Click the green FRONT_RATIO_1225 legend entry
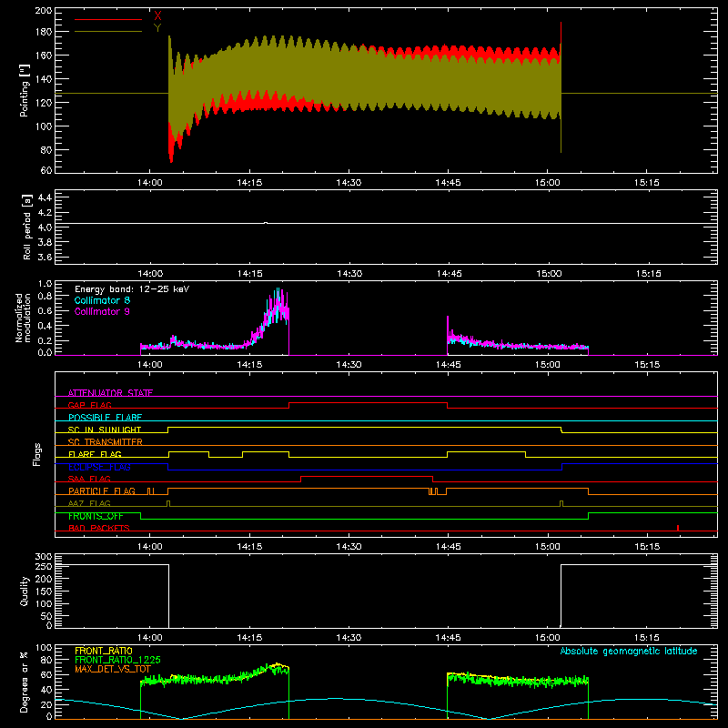 pyautogui.click(x=117, y=660)
